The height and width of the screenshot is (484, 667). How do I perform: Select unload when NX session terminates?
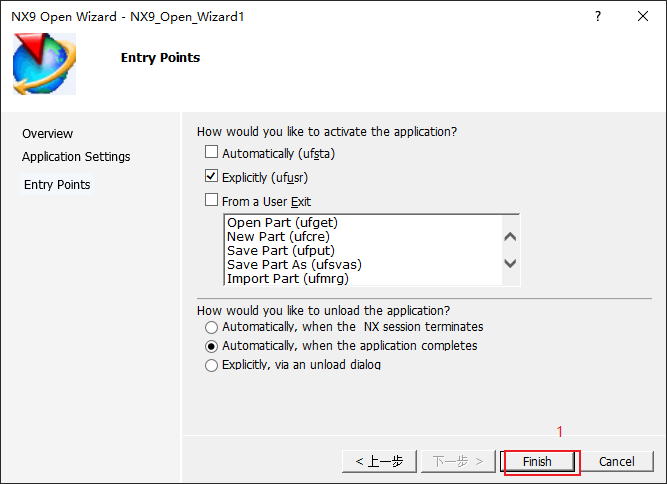click(211, 327)
